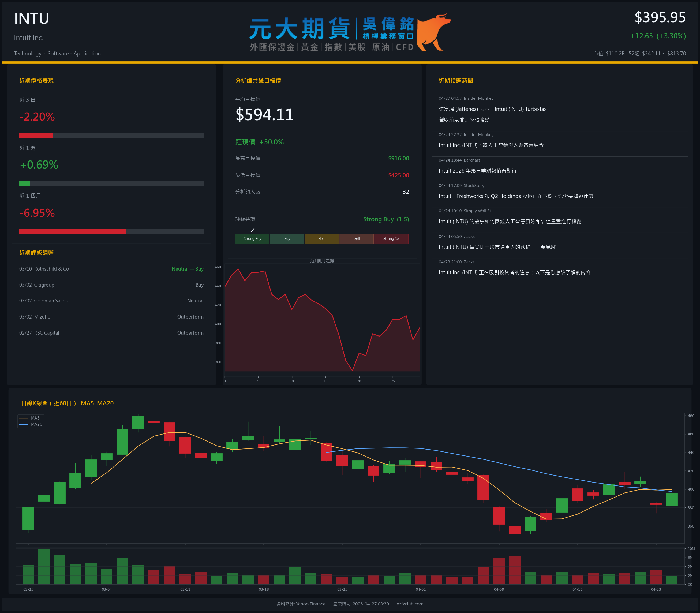Click the 04-09 date label on the axis
700x613 pixels.
click(x=499, y=589)
